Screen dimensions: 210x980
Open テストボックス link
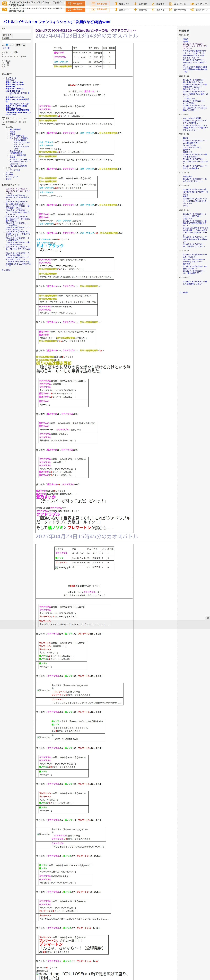click(12, 177)
